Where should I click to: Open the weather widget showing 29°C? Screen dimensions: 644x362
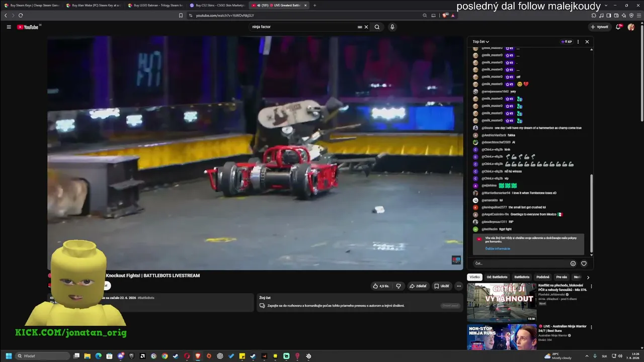557,356
